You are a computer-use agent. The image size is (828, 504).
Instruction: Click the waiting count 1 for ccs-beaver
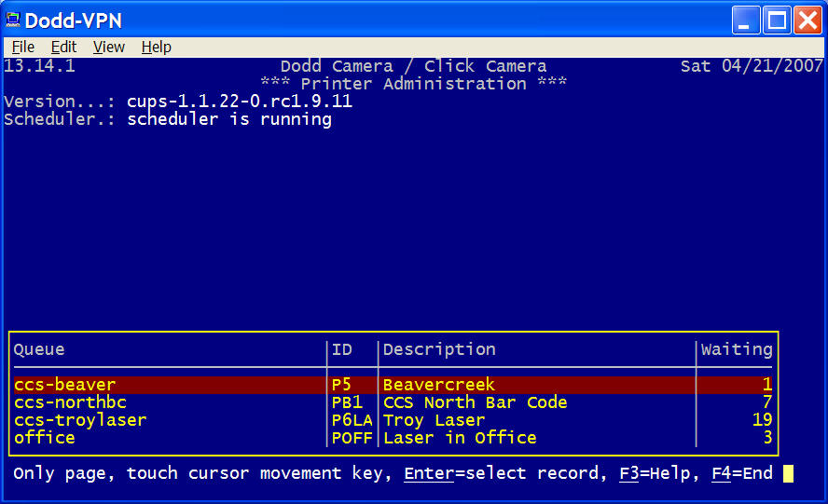pyautogui.click(x=767, y=385)
